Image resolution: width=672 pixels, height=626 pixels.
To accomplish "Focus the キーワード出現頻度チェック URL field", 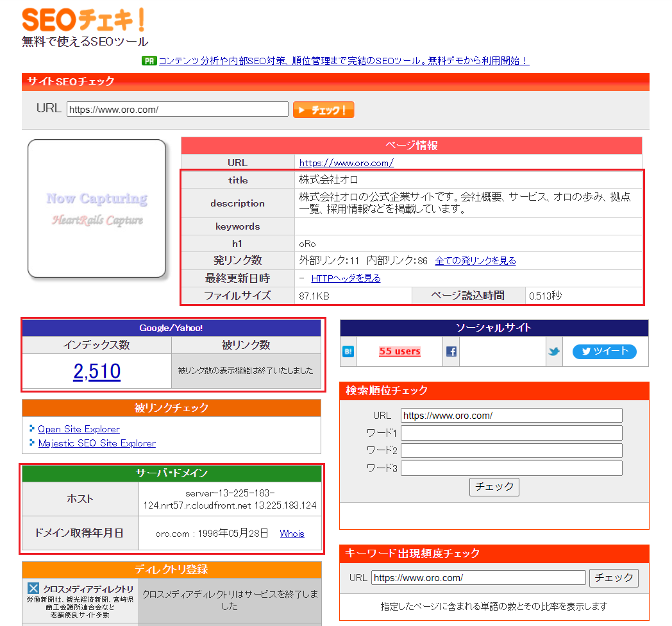I will pyautogui.click(x=478, y=577).
